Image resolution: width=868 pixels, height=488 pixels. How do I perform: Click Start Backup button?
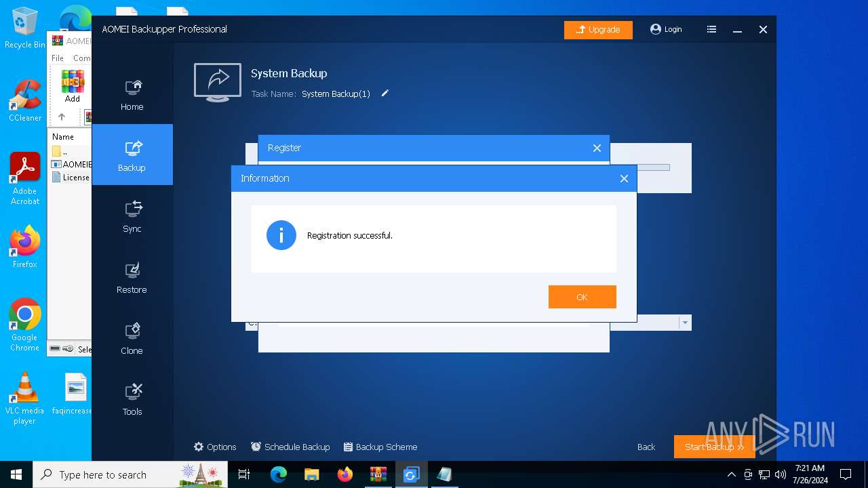point(714,447)
